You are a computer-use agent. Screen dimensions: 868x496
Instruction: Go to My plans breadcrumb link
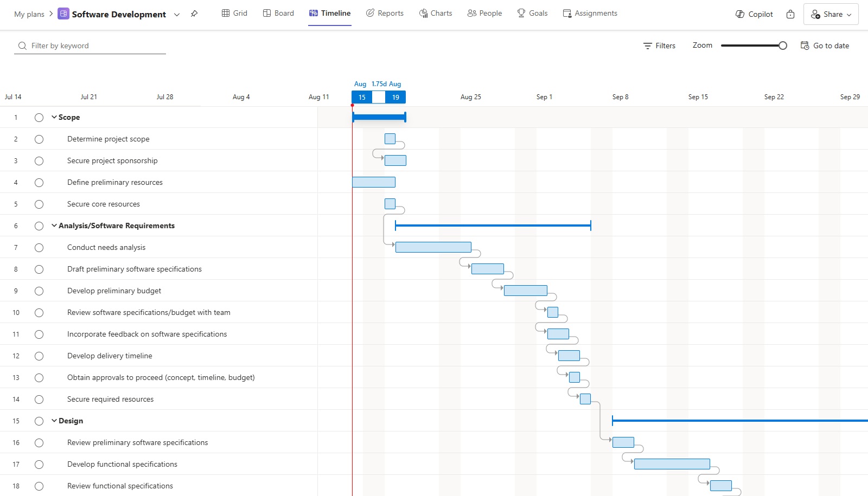[29, 14]
